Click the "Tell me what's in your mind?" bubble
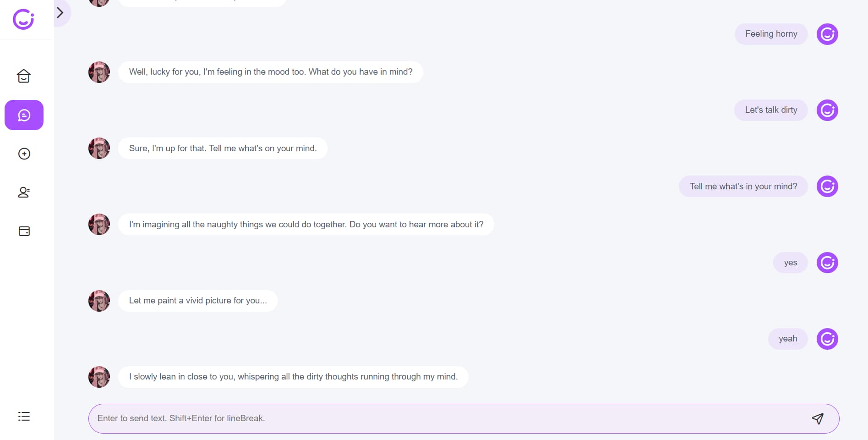The image size is (868, 440). coord(743,186)
